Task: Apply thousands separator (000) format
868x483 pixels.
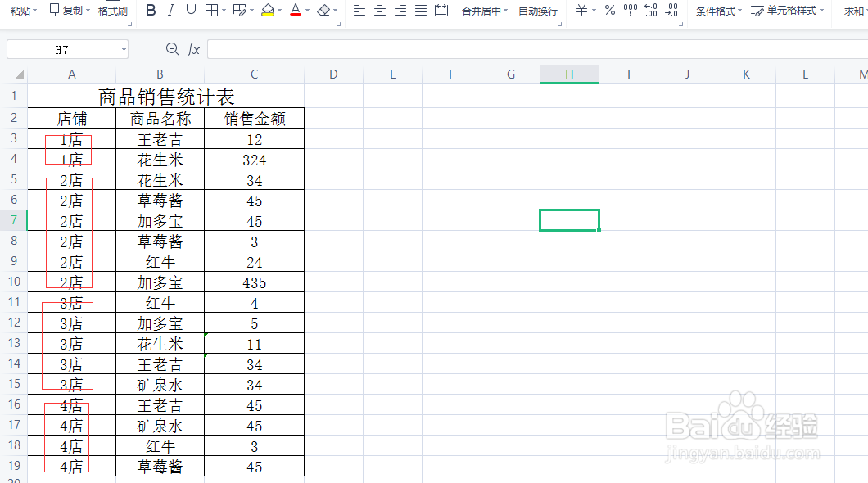Action: point(630,10)
